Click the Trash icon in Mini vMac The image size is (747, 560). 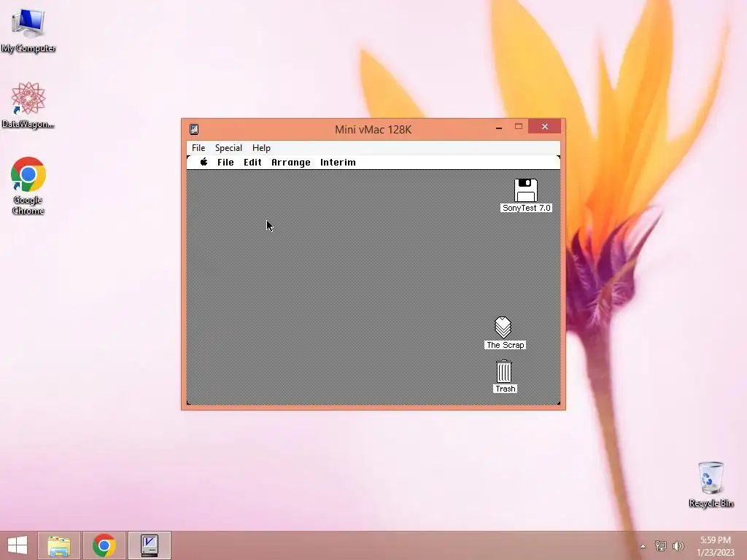(504, 371)
